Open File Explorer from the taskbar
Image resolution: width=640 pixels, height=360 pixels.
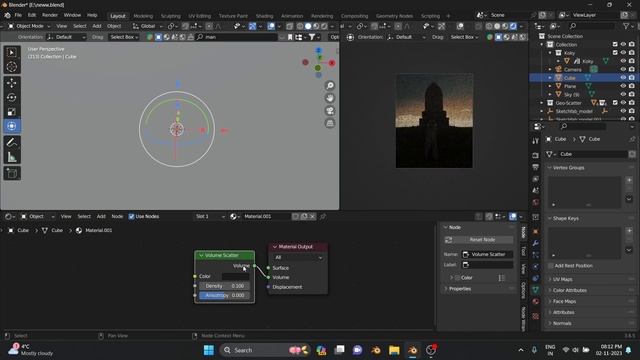pyautogui.click(x=394, y=350)
